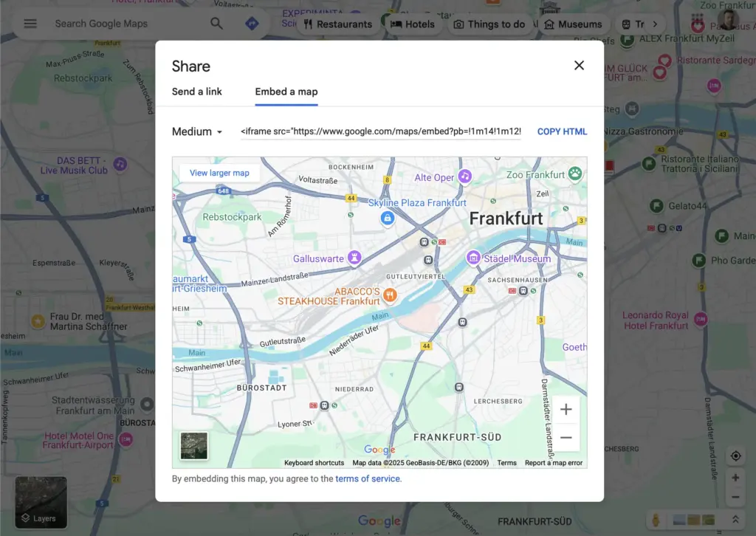This screenshot has height=536, width=756.
Task: Click Ristorante Italiano Trattoria i Siciliani marker
Action: click(649, 163)
